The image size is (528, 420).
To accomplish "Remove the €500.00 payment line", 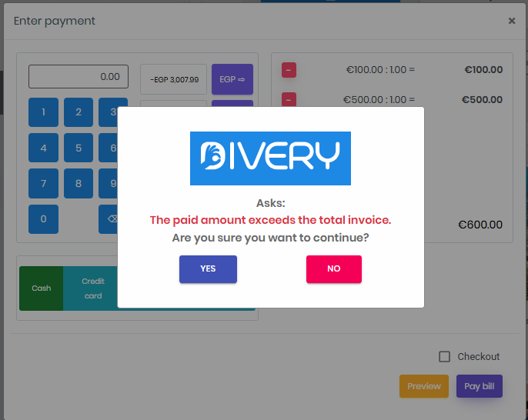I will pyautogui.click(x=289, y=99).
